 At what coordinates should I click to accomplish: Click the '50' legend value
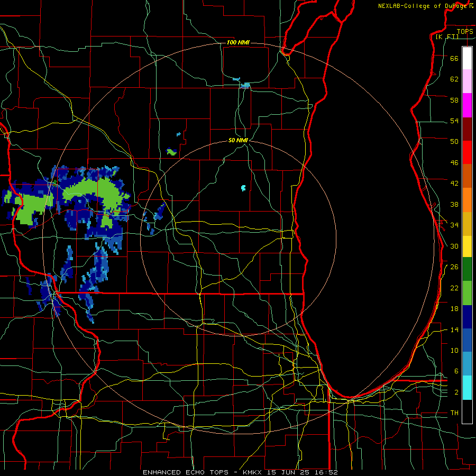pyautogui.click(x=454, y=141)
